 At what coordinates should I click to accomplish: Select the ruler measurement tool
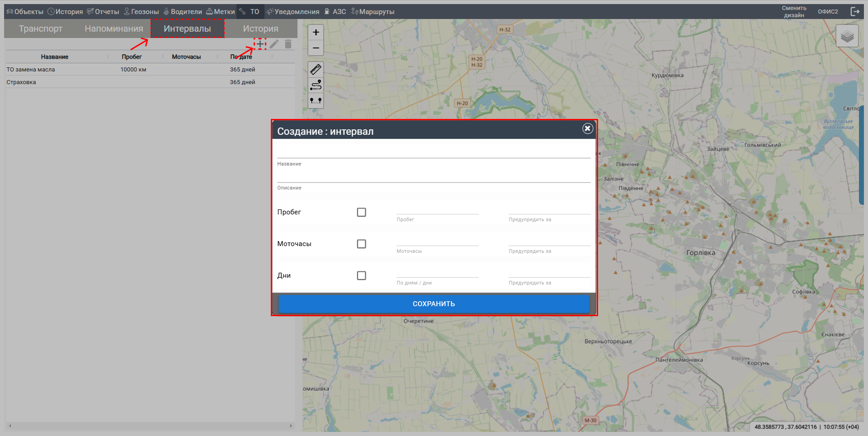click(316, 69)
